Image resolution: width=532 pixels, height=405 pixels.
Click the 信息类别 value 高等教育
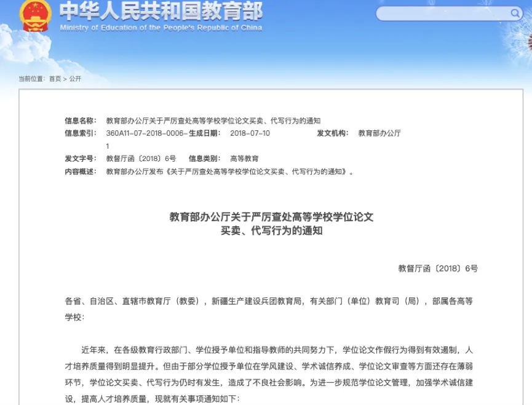[x=244, y=159]
